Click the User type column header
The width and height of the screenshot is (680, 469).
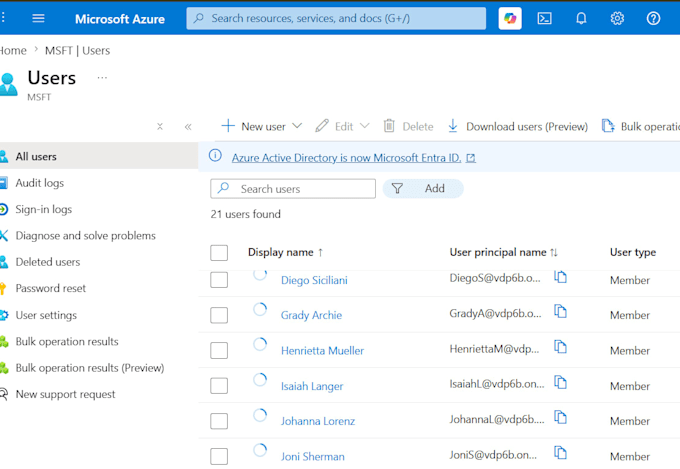(x=633, y=253)
